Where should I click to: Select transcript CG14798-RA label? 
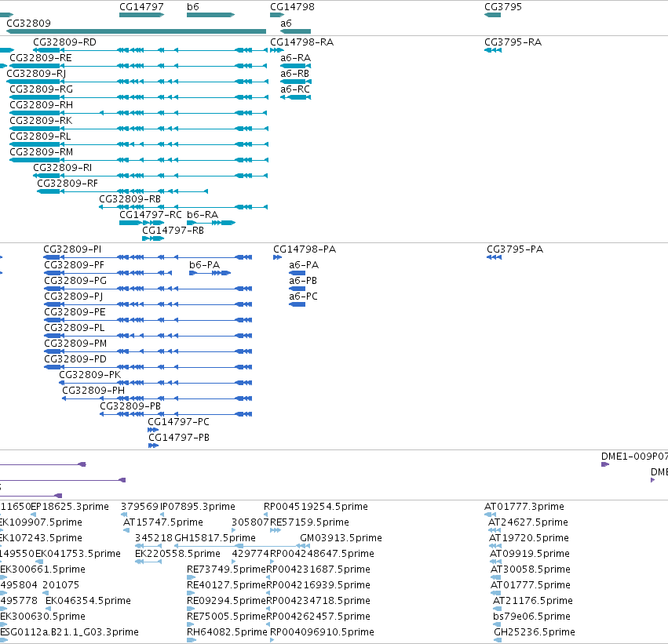tap(301, 42)
